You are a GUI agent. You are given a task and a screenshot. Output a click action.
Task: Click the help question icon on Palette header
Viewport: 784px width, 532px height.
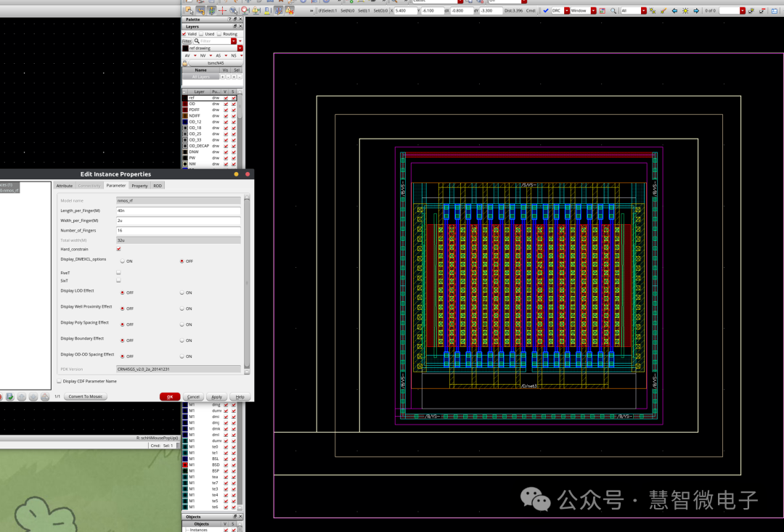click(x=229, y=20)
